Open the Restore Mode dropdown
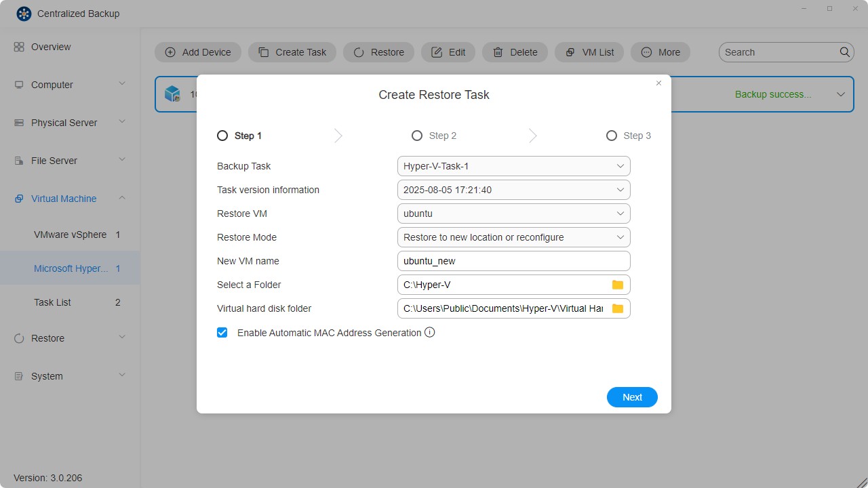Screen dimensions: 868x488 (x=513, y=237)
